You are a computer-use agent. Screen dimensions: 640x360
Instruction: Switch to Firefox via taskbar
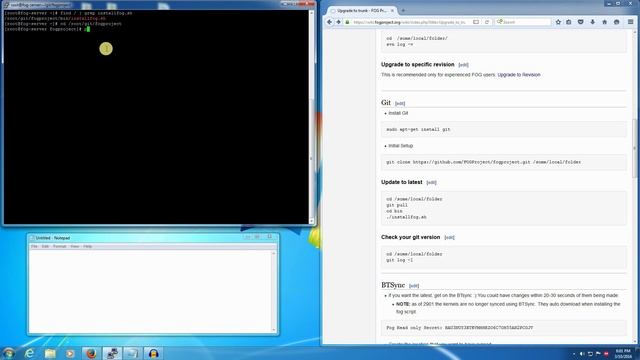pyautogui.click(x=91, y=353)
